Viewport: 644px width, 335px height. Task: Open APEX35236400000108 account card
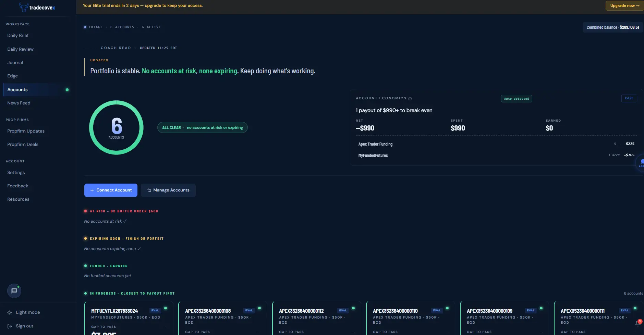click(x=223, y=318)
